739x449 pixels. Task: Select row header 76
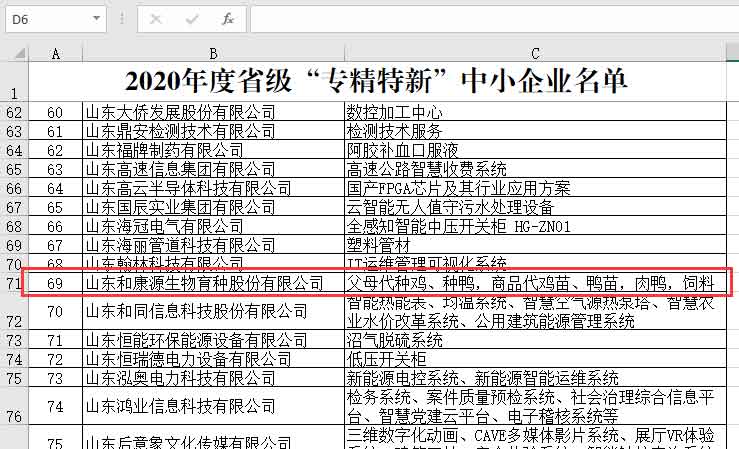pos(14,407)
